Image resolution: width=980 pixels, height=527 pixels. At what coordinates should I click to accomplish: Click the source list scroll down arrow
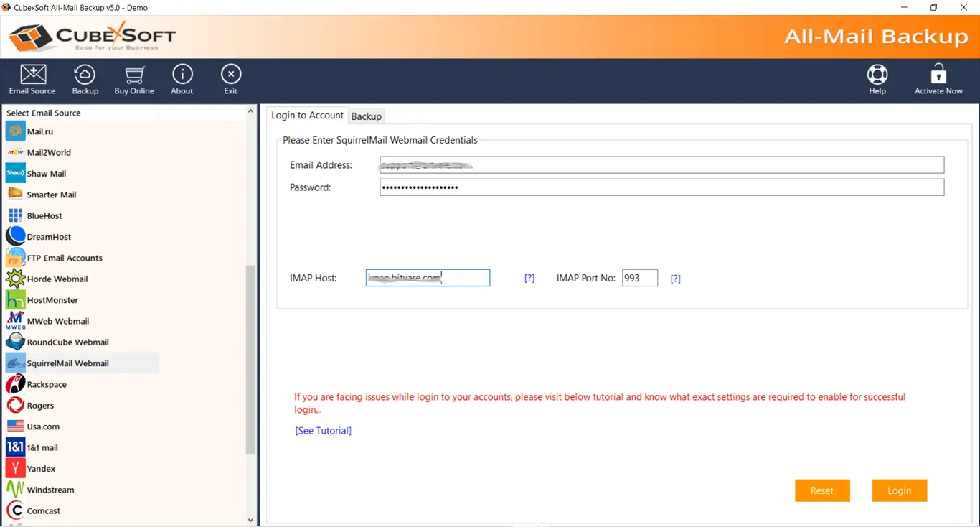point(250,521)
